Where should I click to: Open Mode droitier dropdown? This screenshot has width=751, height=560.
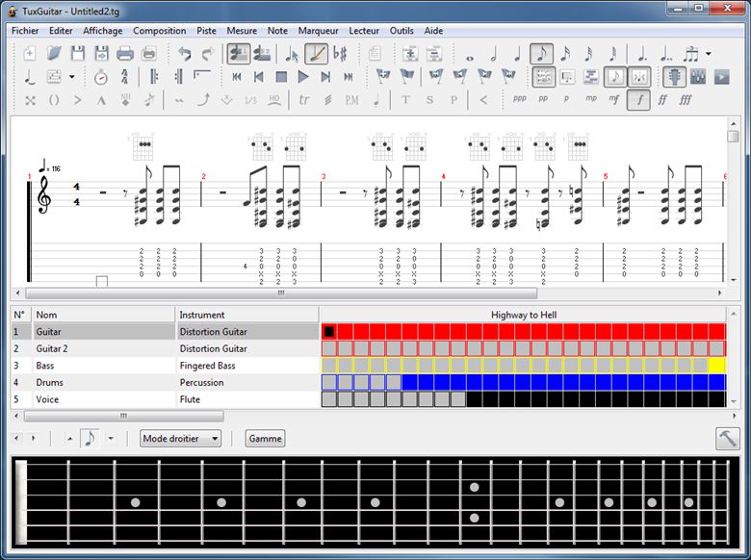(181, 439)
